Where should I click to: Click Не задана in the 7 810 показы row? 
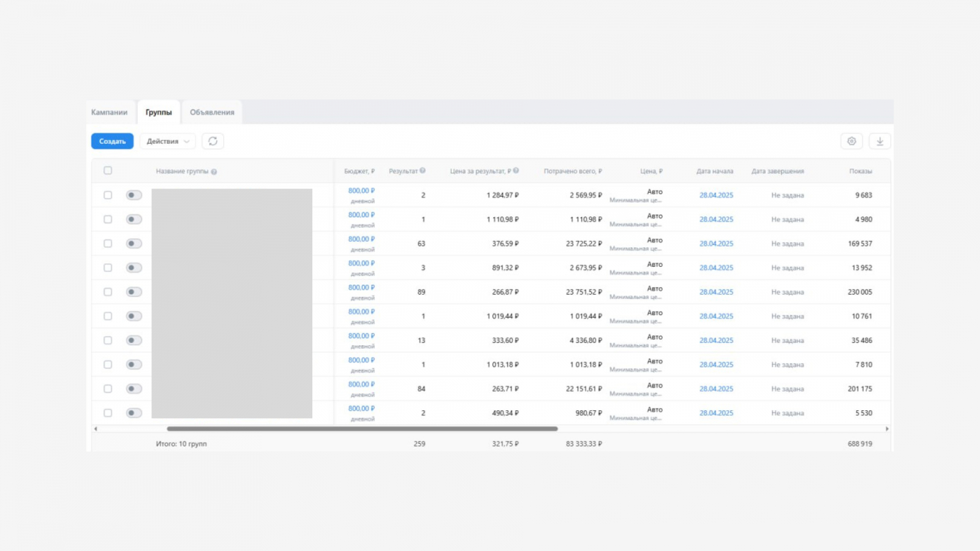pyautogui.click(x=788, y=365)
